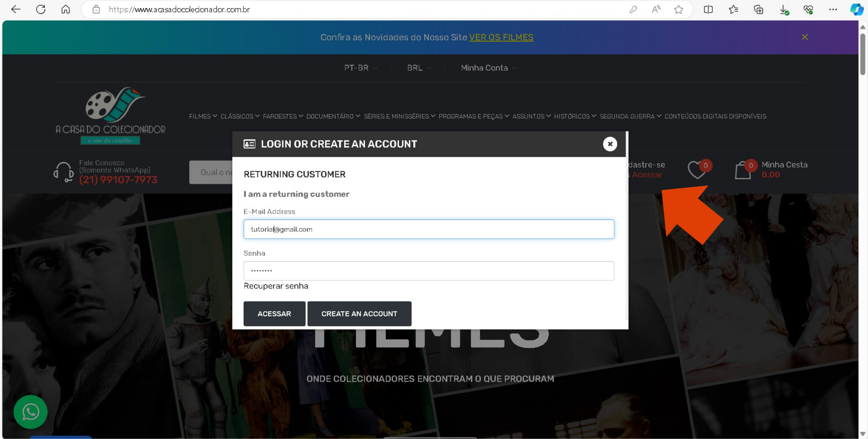The height and width of the screenshot is (439, 868).
Task: Click Minha Cesta cart text
Action: tap(784, 165)
